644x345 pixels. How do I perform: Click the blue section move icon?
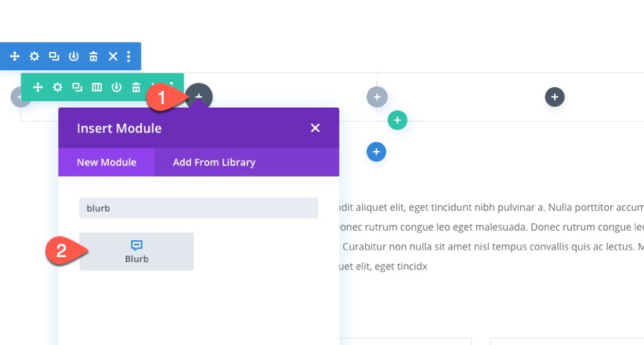(15, 56)
